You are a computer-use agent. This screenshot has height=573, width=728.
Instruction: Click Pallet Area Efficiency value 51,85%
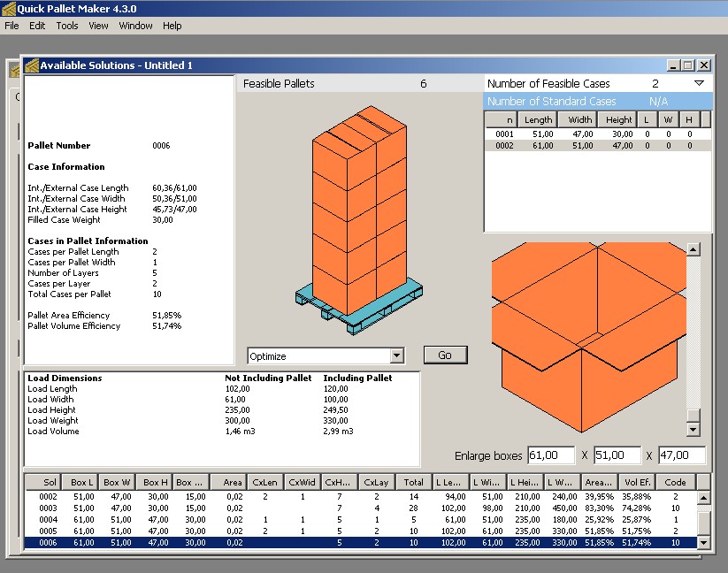[166, 315]
